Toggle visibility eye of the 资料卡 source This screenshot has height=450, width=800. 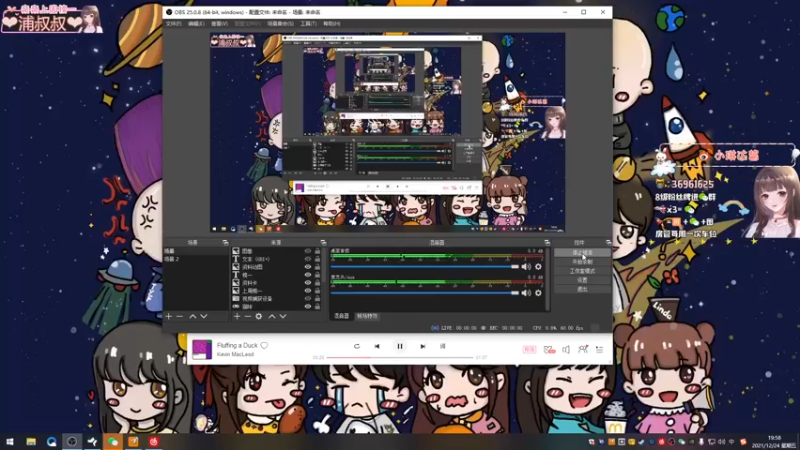(308, 283)
